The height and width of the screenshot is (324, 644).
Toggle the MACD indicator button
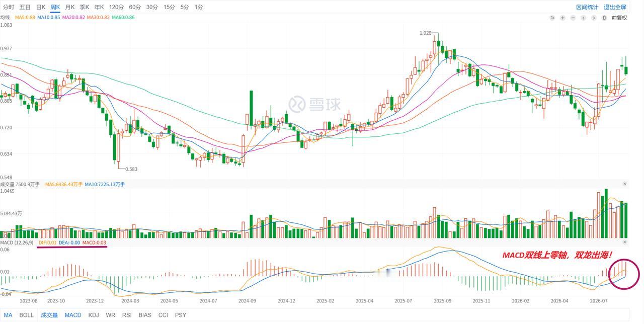[73, 315]
